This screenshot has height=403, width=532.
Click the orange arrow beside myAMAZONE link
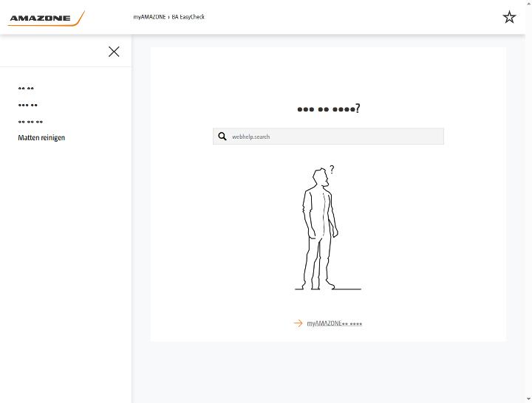[298, 323]
